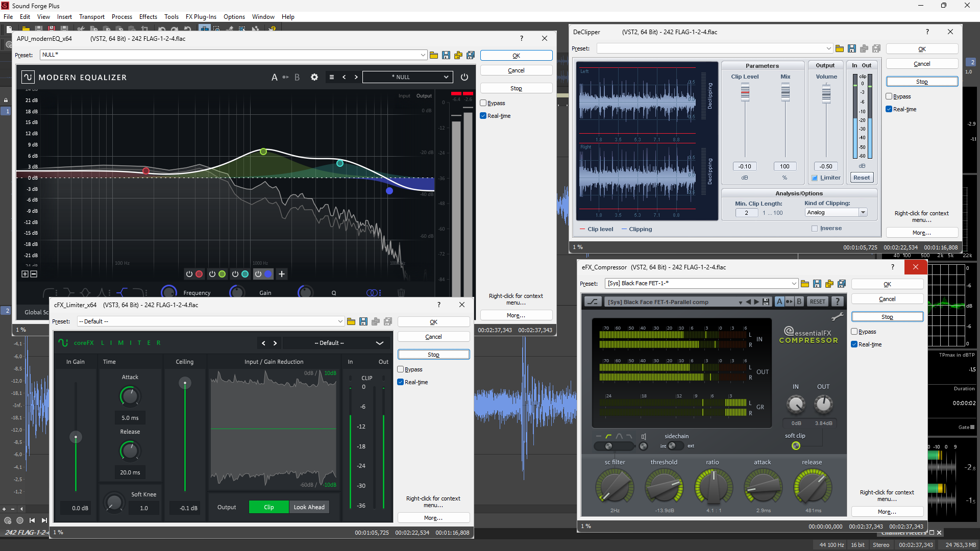Zoom out EQ graph with minus box

(x=34, y=274)
